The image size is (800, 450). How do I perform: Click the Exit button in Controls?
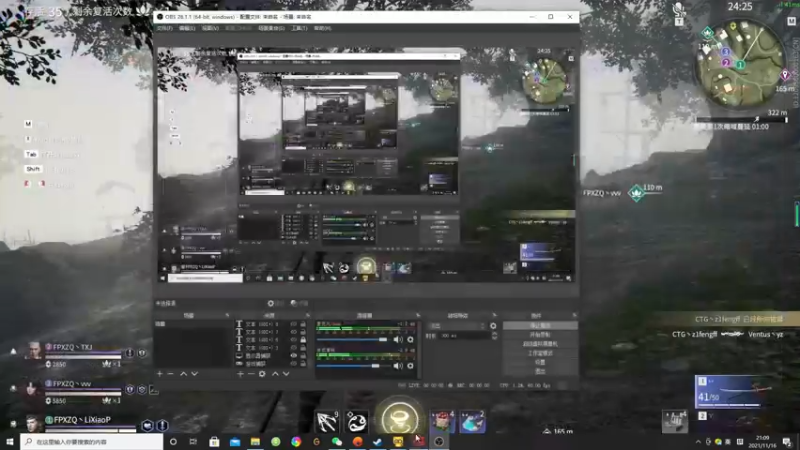[x=540, y=371]
